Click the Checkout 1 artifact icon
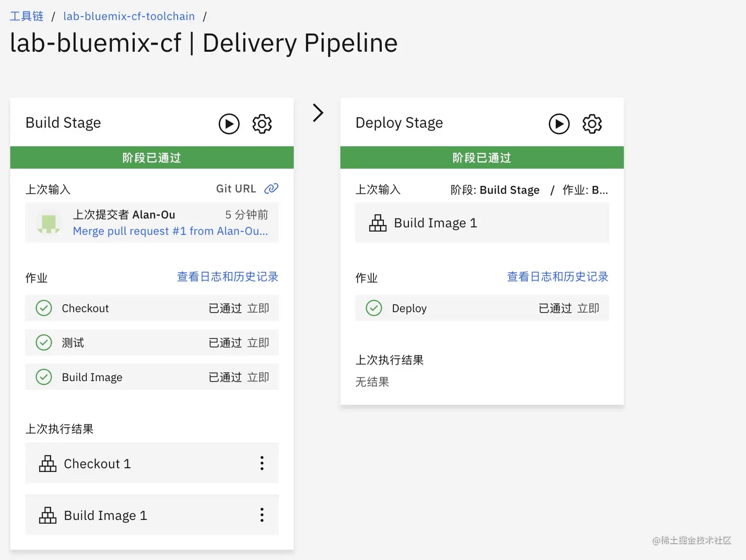Image resolution: width=746 pixels, height=560 pixels. click(x=48, y=463)
